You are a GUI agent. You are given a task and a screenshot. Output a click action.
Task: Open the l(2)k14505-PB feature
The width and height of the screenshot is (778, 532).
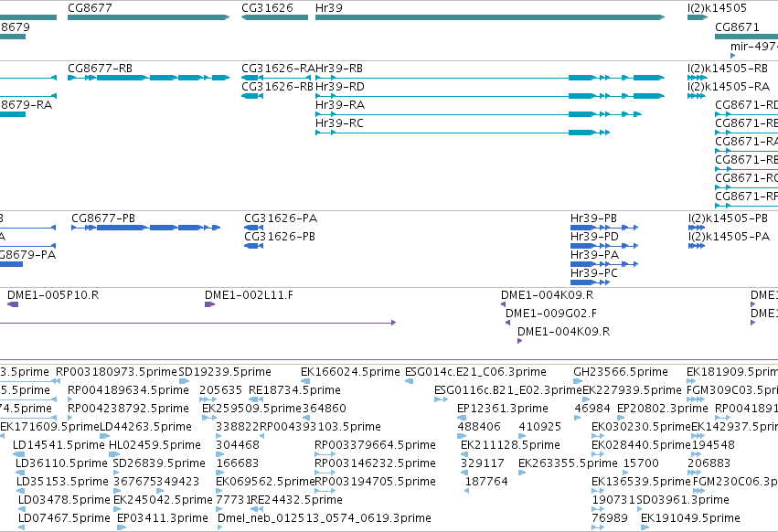[728, 218]
